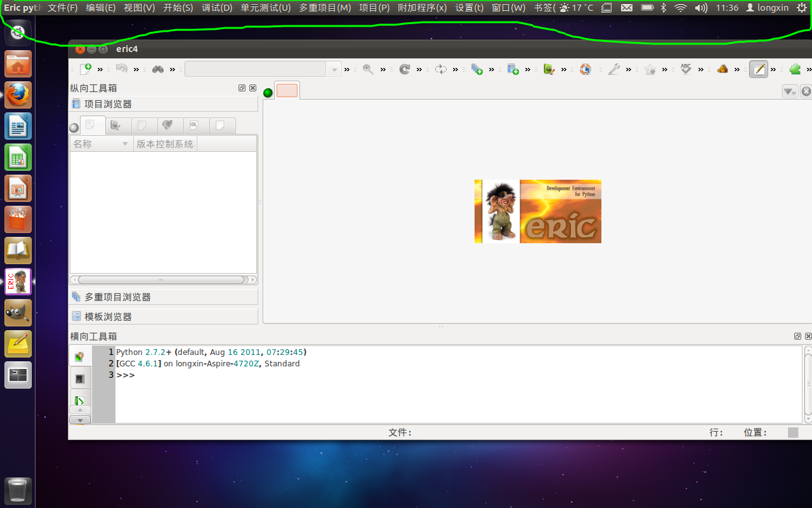Open the 编辑(E) menu
Image resolution: width=812 pixels, height=508 pixels.
coord(101,8)
